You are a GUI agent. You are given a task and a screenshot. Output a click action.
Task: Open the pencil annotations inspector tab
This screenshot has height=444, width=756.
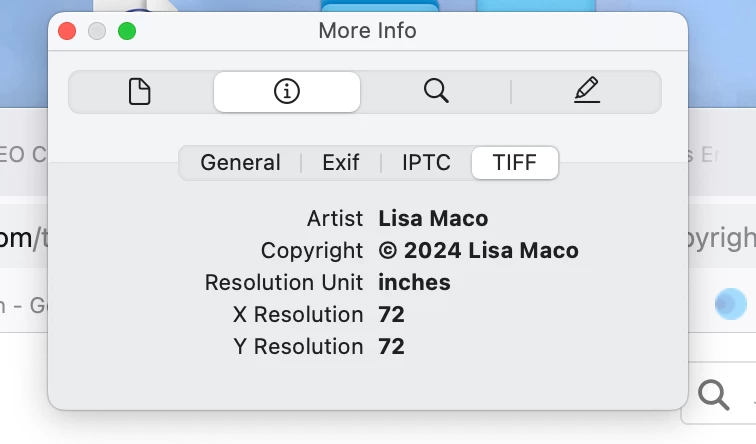tap(587, 92)
